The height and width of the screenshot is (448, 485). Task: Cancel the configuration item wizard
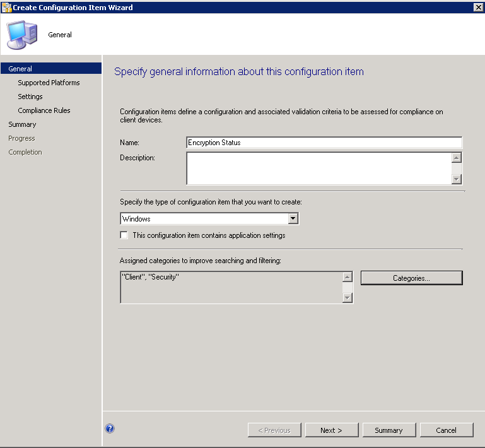click(x=446, y=430)
